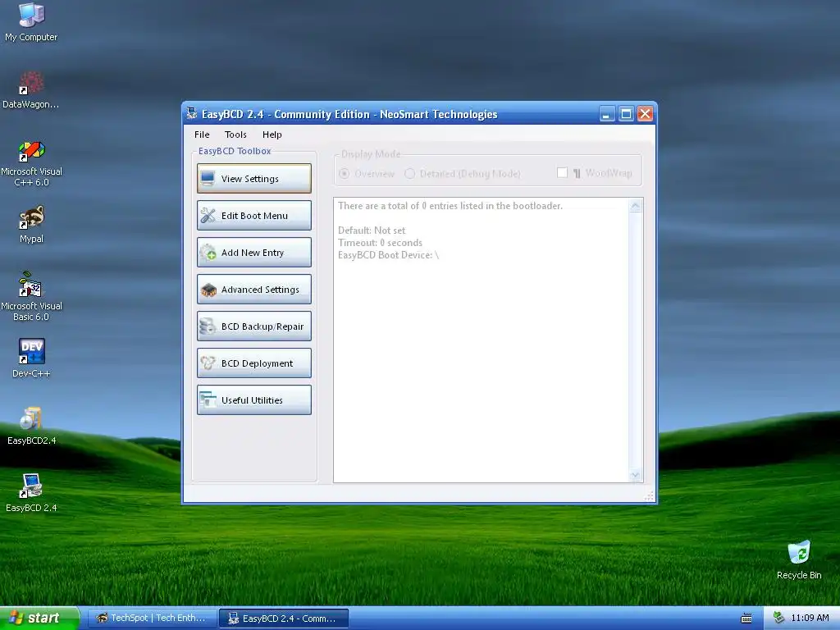The image size is (840, 630).
Task: Go to Add New Entry
Action: click(x=254, y=253)
